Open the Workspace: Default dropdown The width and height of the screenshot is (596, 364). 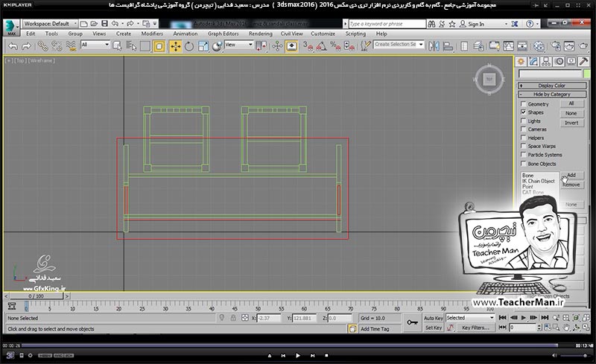pos(50,24)
